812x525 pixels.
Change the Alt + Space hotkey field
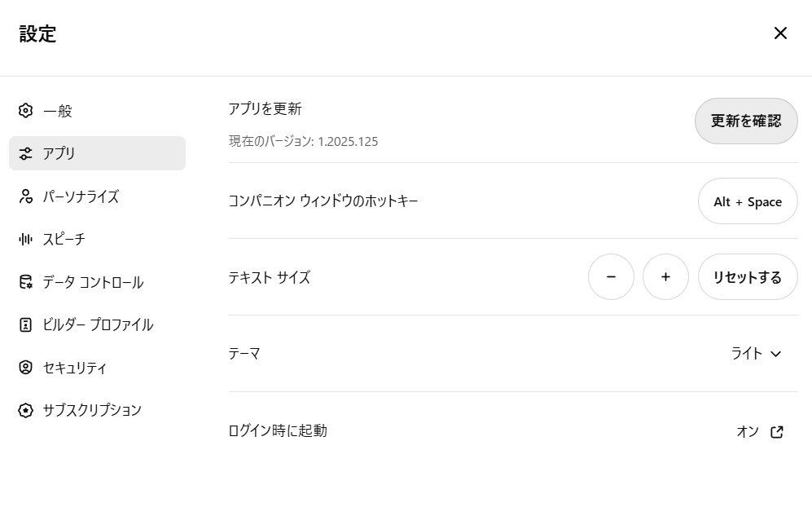748,201
